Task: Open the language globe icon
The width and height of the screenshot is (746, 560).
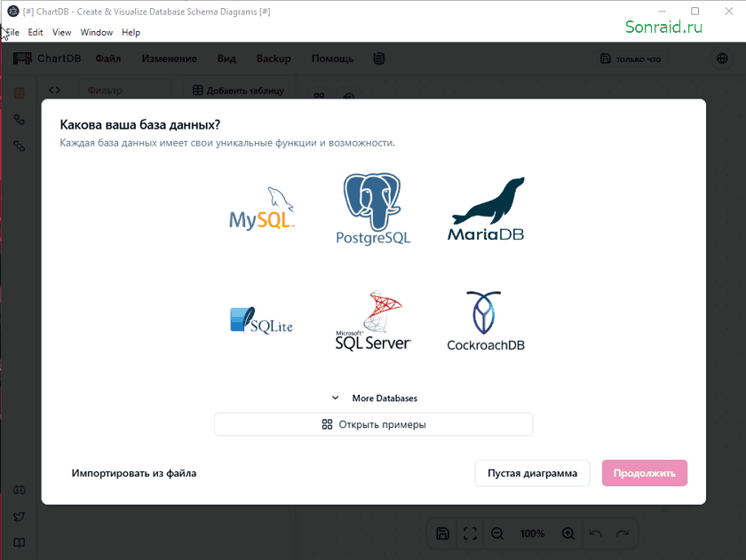Action: [722, 59]
